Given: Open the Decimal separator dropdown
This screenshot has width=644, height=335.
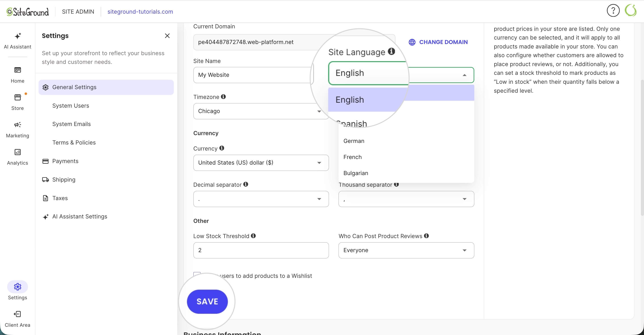Looking at the screenshot, I should click(261, 199).
